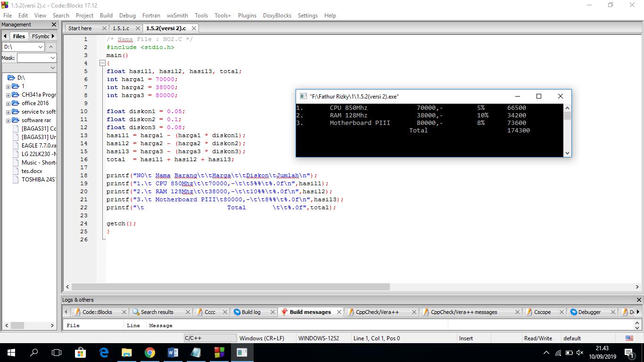The image size is (644, 362).
Task: Open the Windows notification center
Action: point(629,353)
